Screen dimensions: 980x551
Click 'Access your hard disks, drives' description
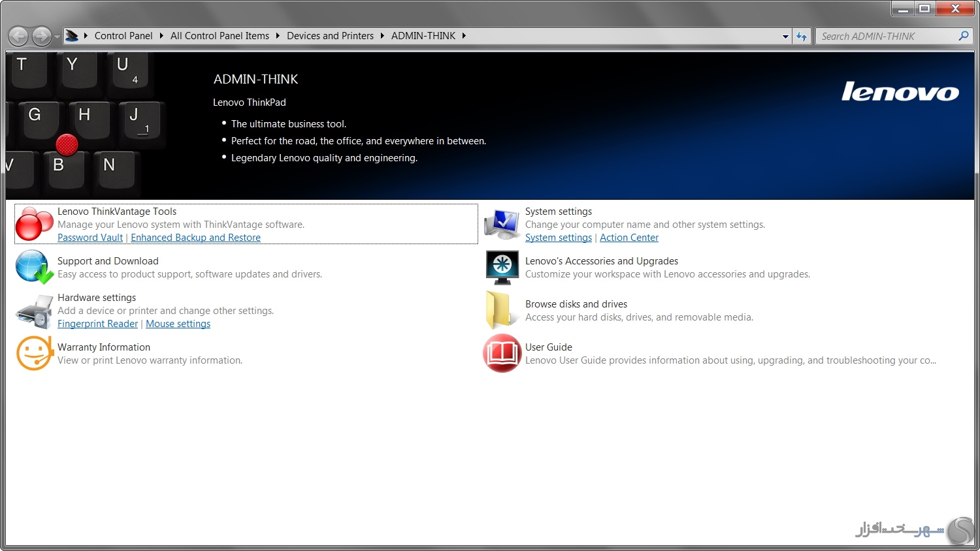pyautogui.click(x=639, y=317)
